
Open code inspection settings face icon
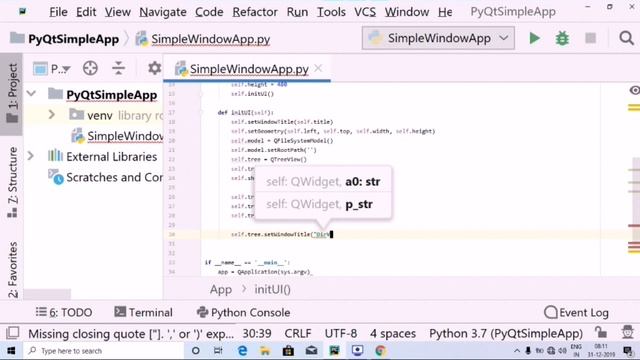(x=627, y=332)
